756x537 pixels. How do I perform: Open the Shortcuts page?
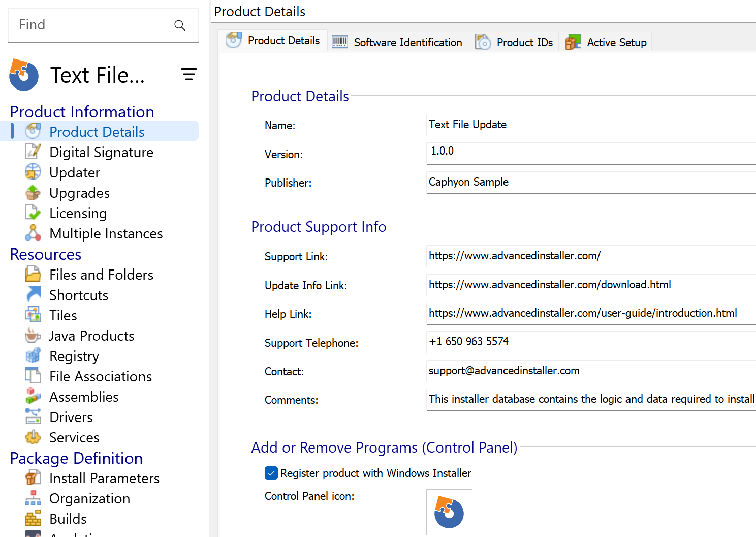coord(79,295)
